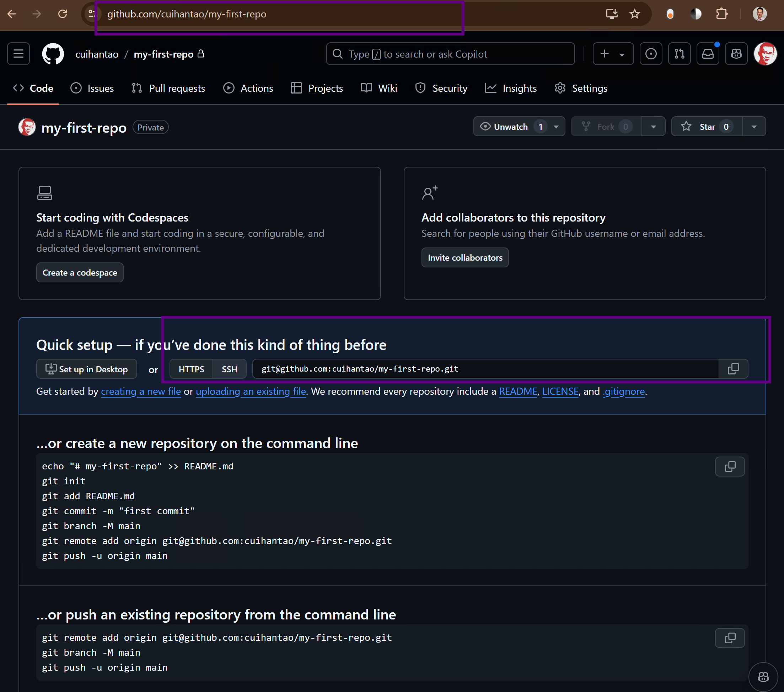Open the README recommendation link

coord(518,392)
